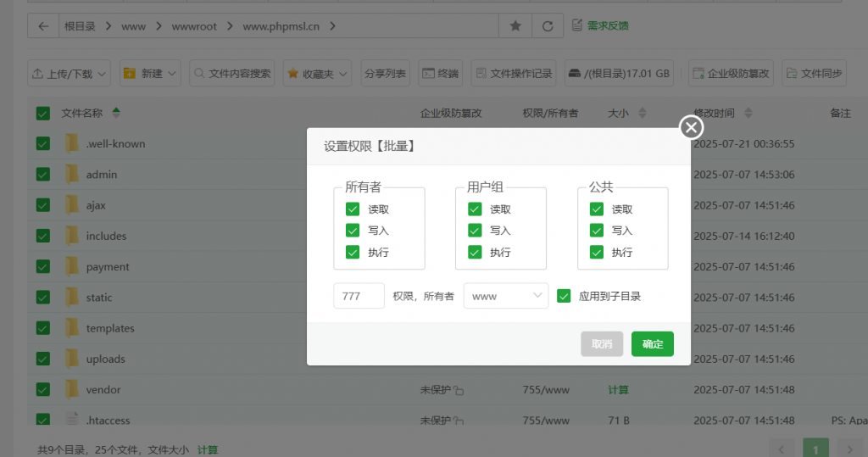The width and height of the screenshot is (868, 457).
Task: Uncheck the includes folder checkbox
Action: pyautogui.click(x=42, y=236)
